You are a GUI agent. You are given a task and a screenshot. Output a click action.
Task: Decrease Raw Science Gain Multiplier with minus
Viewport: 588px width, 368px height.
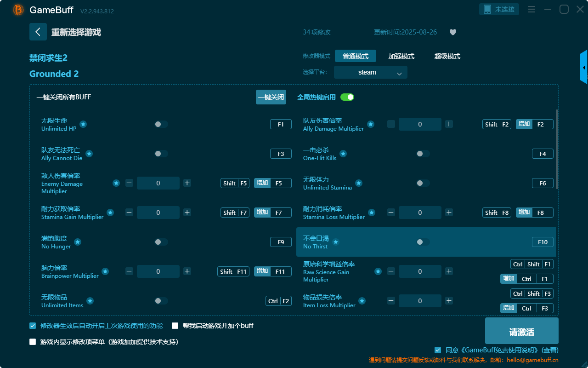pos(391,271)
